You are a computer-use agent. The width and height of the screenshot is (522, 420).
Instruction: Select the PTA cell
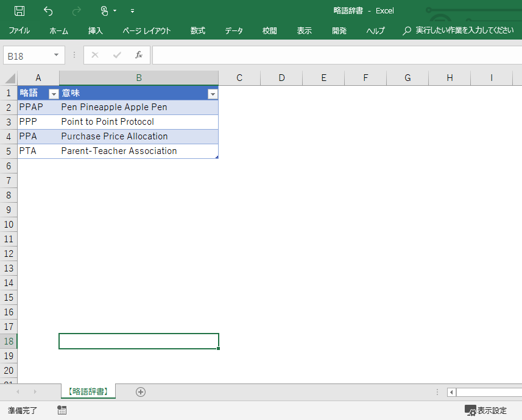pos(38,151)
